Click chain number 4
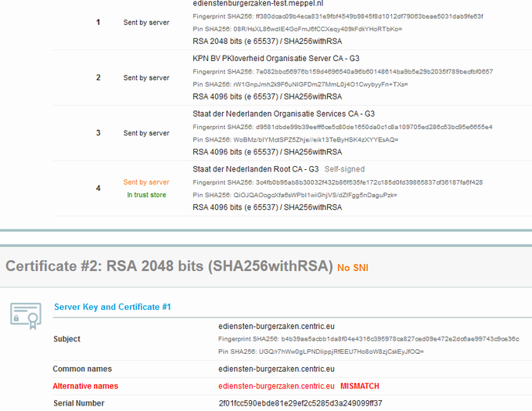The width and height of the screenshot is (532, 411). pos(98,188)
